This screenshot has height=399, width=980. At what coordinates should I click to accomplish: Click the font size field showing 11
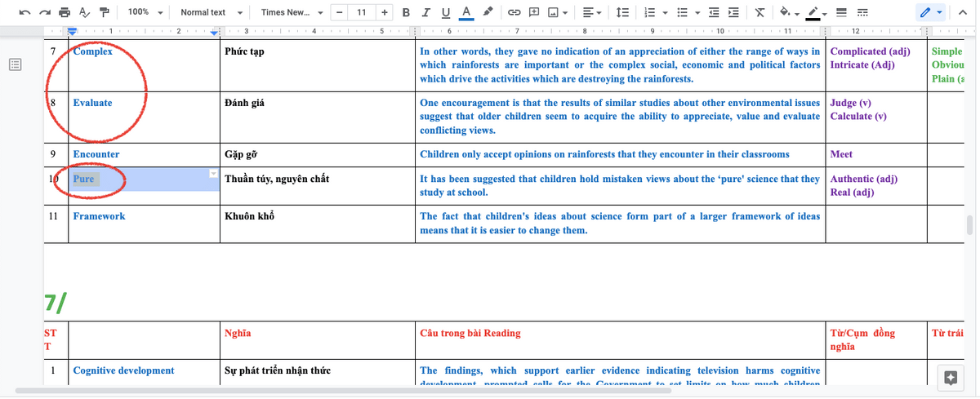click(361, 13)
